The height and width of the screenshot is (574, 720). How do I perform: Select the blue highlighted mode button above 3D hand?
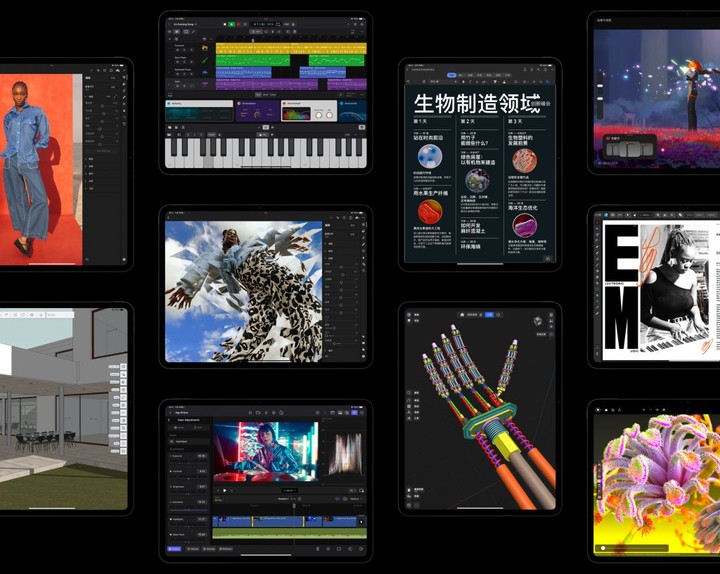[490, 314]
